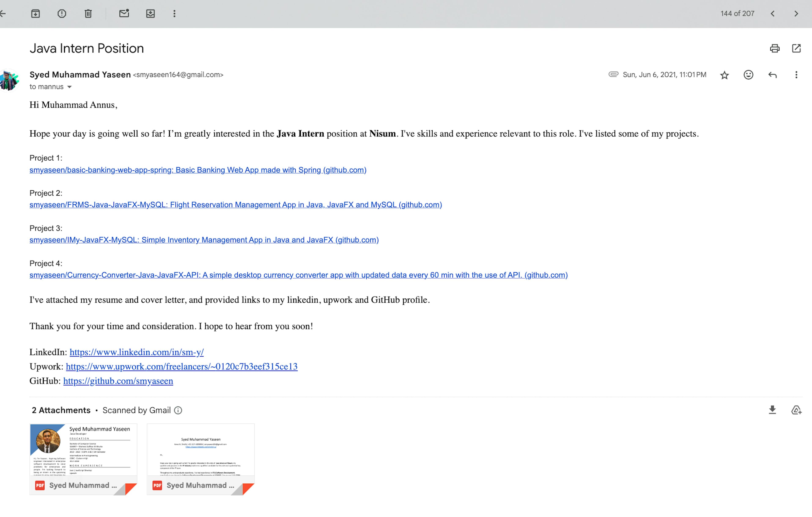This screenshot has width=812, height=517.
Task: Move email using the move-to icon
Action: (150, 14)
